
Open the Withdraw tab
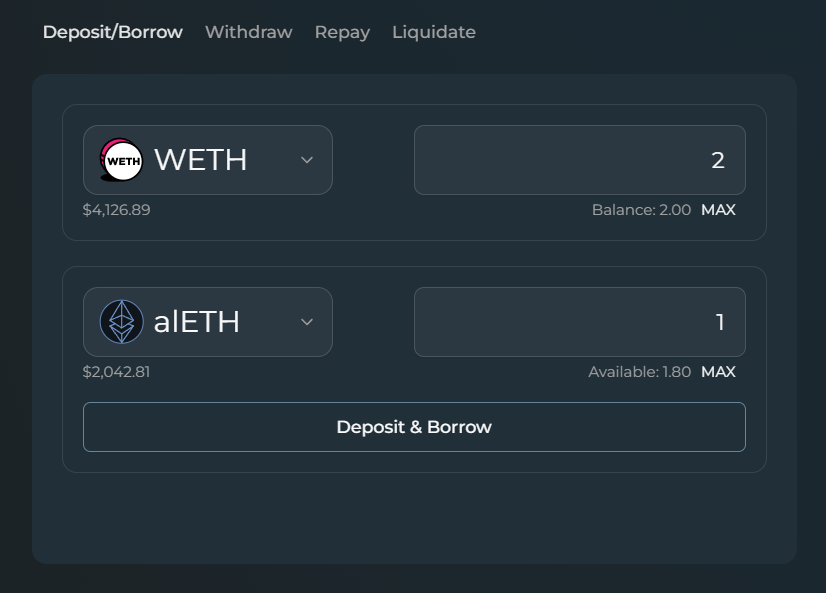click(249, 32)
